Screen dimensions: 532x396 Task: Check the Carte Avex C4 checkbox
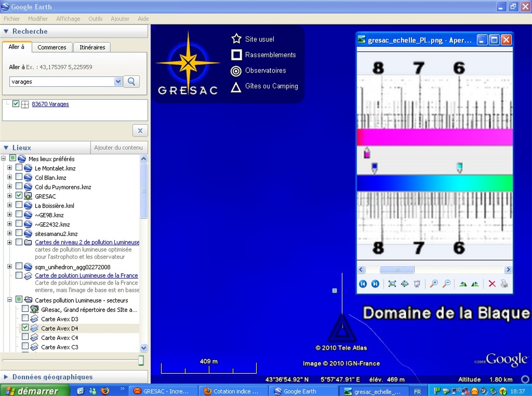25,337
